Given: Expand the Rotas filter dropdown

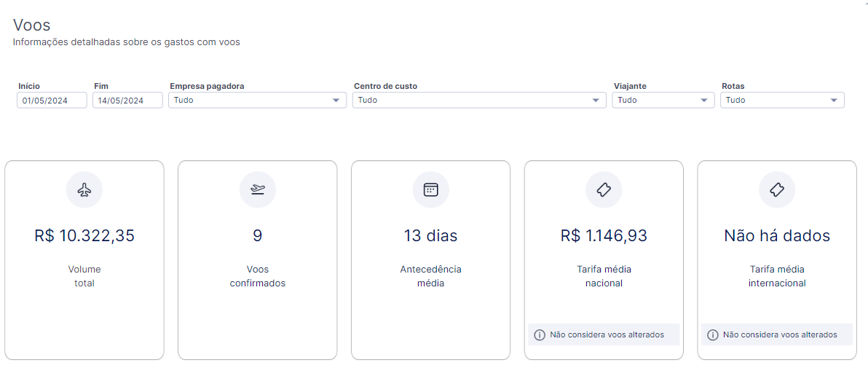Looking at the screenshot, I should click(x=782, y=101).
